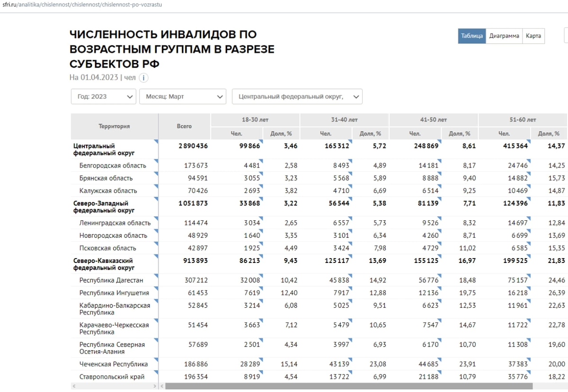This screenshot has width=568, height=392.
Task: Select the Кабардино-Балкарская Республика row
Action: click(319, 309)
